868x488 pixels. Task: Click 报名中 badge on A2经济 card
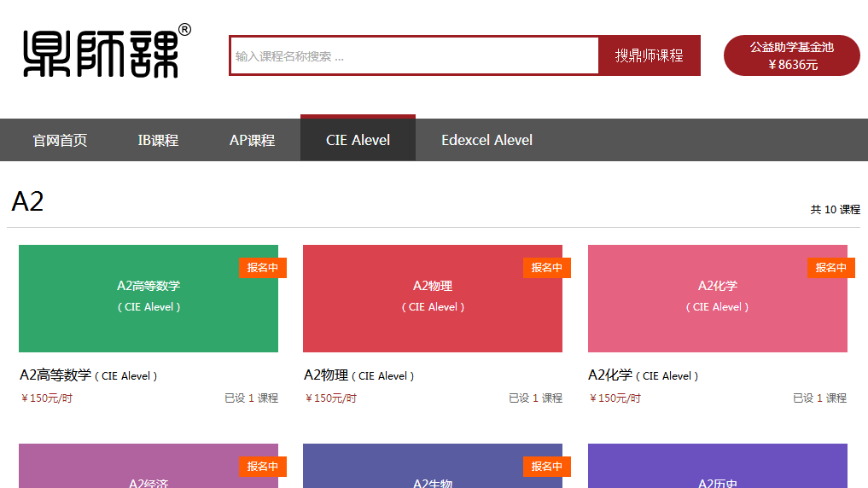click(262, 467)
